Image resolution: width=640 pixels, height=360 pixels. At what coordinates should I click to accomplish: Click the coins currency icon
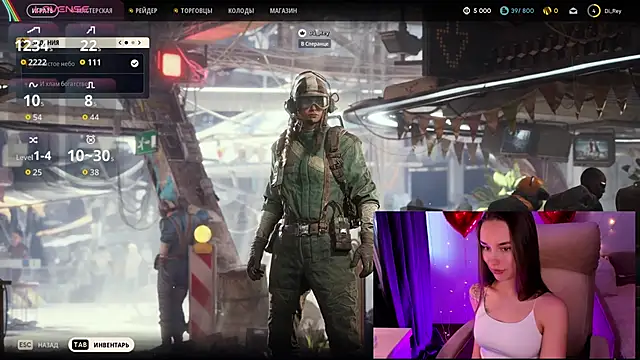coord(467,11)
